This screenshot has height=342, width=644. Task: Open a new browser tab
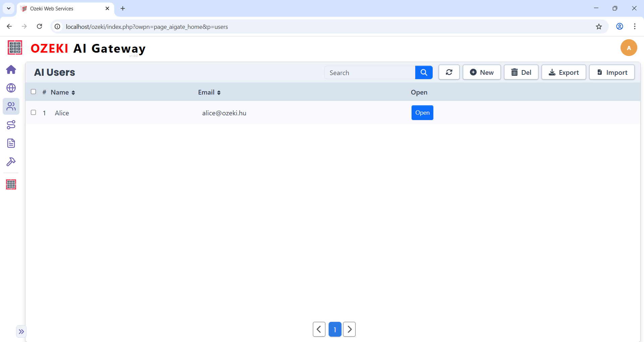(x=123, y=9)
